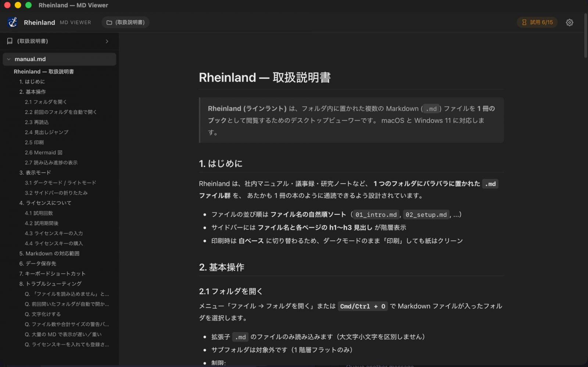Screen dimensions: 588x367
Task: Collapse the manual.md file chevron
Action: coord(9,59)
